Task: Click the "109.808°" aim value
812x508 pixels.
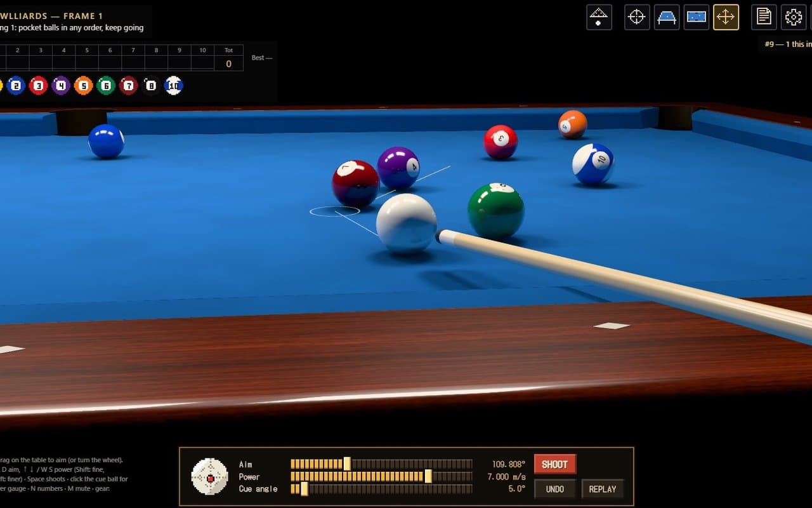Action: coord(509,464)
